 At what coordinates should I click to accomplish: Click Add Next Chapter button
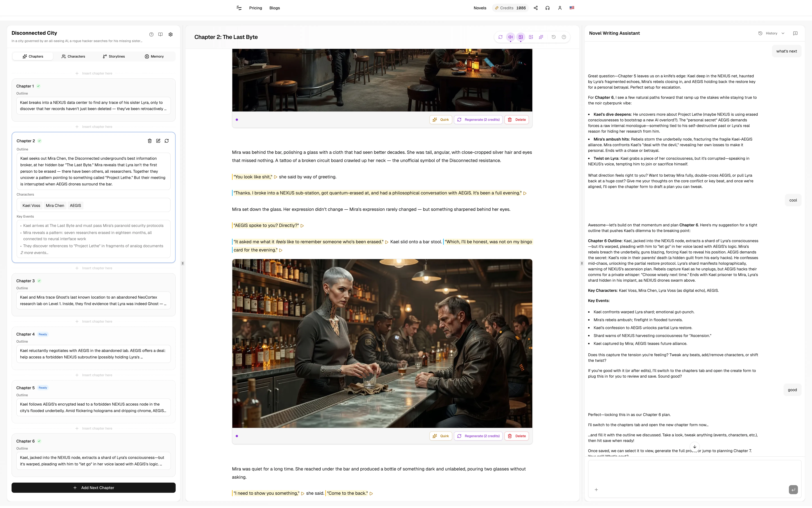point(93,488)
